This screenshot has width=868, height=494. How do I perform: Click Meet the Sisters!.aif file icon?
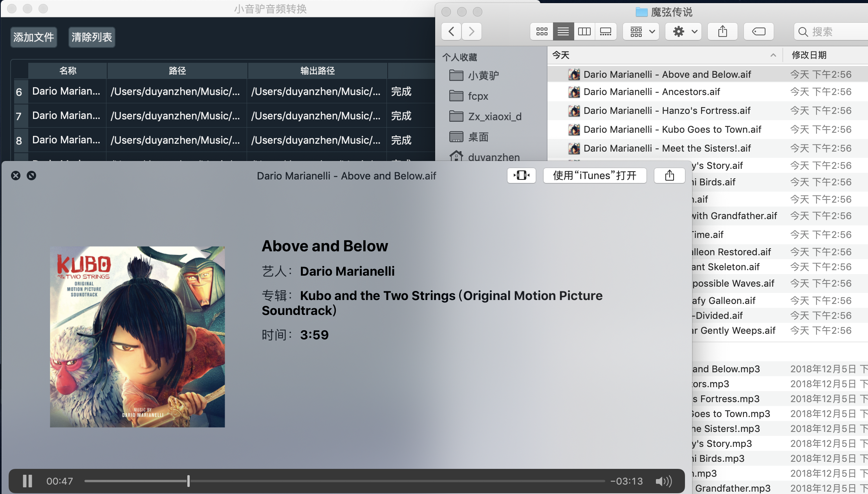tap(574, 148)
